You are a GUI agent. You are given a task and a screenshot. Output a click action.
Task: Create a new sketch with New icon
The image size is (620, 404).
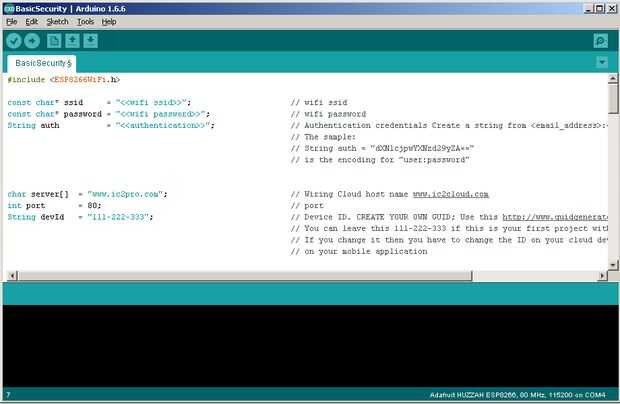pos(54,41)
